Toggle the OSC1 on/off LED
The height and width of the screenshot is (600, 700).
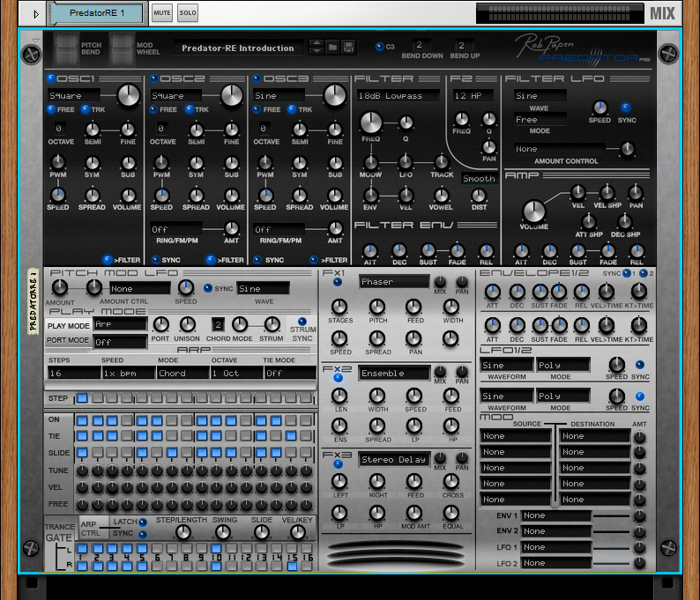click(51, 78)
